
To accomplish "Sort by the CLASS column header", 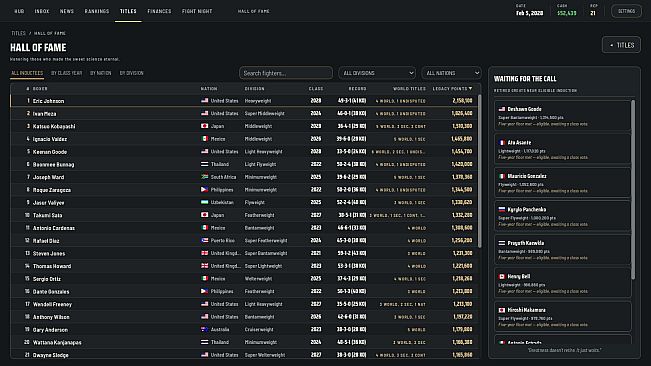I will (316, 89).
